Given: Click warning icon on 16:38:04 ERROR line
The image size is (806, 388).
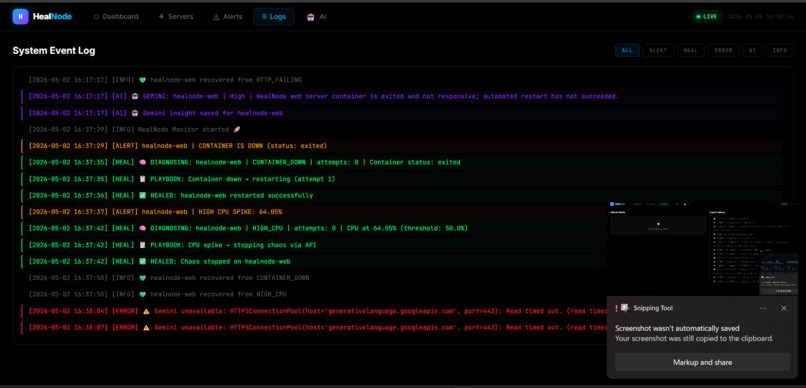Looking at the screenshot, I should coord(146,311).
